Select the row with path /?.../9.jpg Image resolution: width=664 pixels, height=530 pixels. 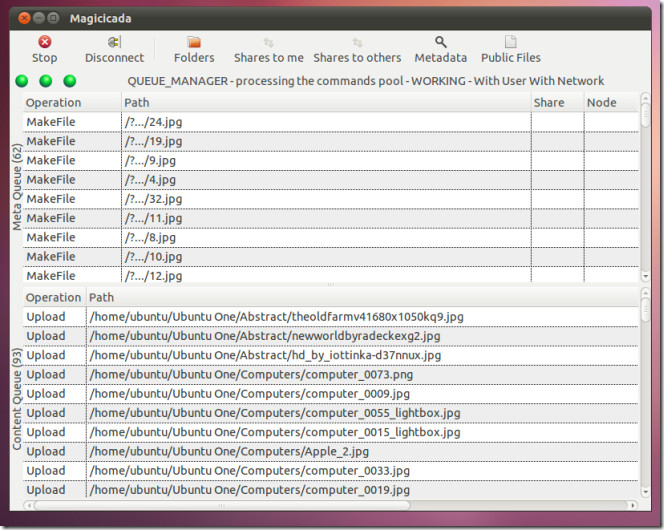coord(330,160)
